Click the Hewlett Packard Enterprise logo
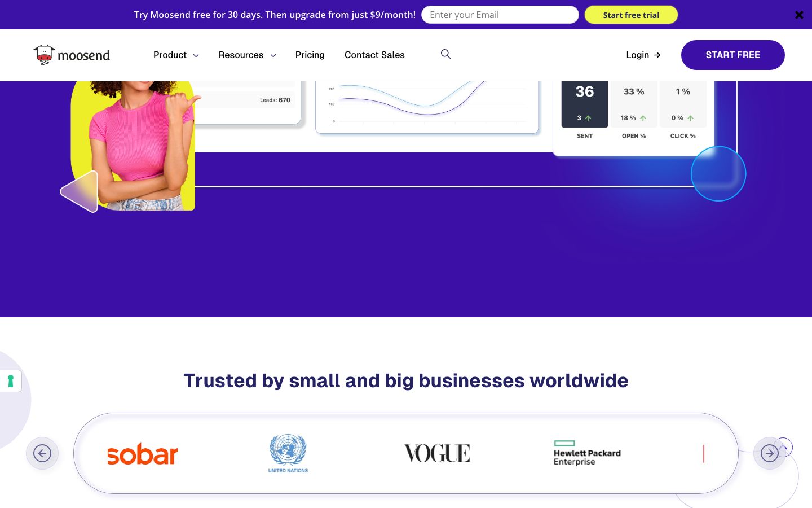The image size is (812, 508). pos(587,453)
